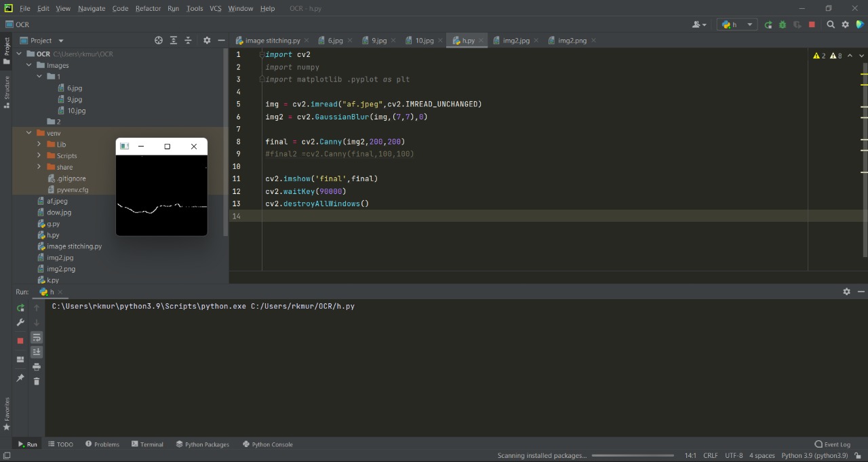Switch to the img2.jpg editor tab
This screenshot has width=868, height=462.
[x=515, y=41]
